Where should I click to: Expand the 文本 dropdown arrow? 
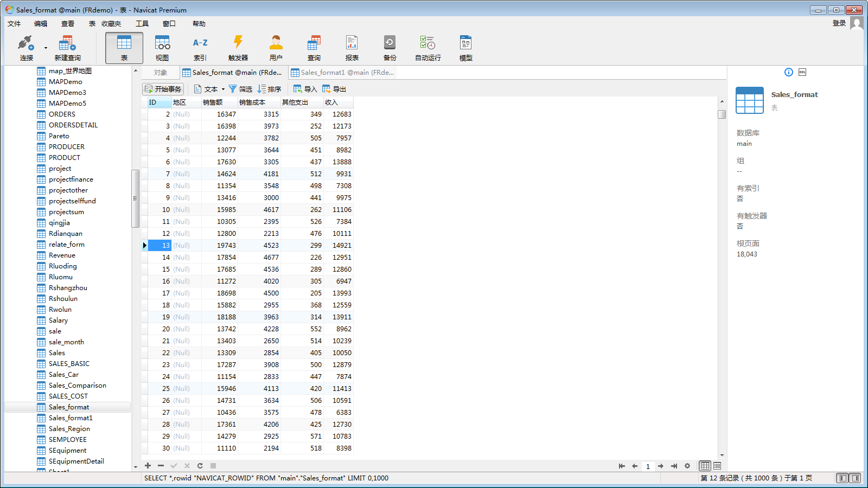coord(223,89)
